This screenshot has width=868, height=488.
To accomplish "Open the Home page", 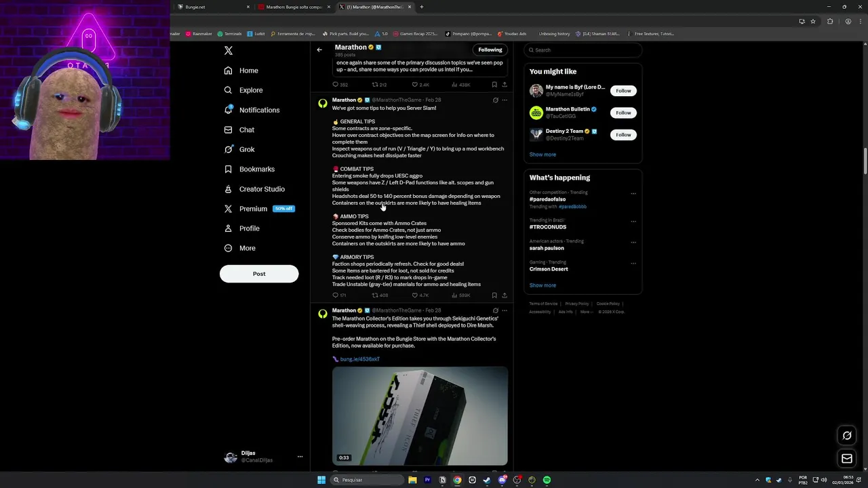I will pos(241,70).
